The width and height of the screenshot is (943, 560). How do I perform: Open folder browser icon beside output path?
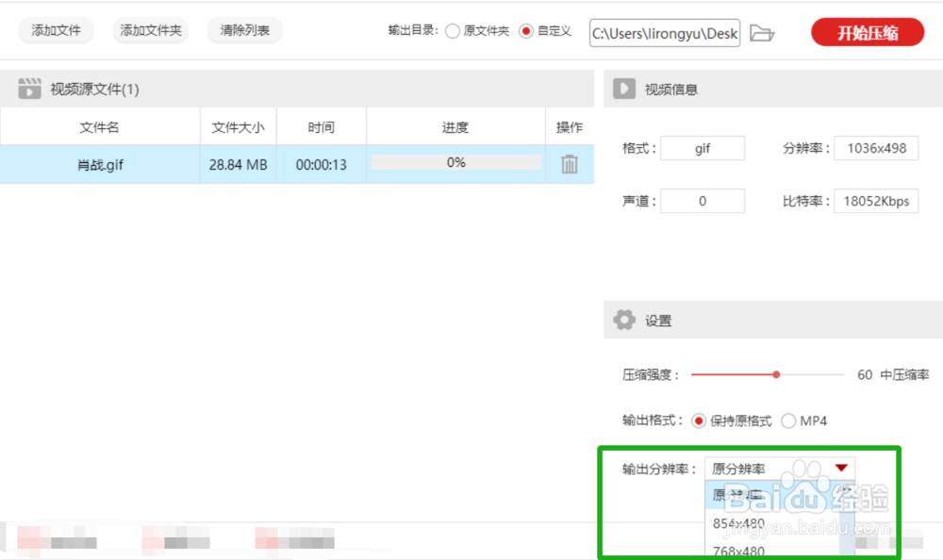pyautogui.click(x=763, y=33)
